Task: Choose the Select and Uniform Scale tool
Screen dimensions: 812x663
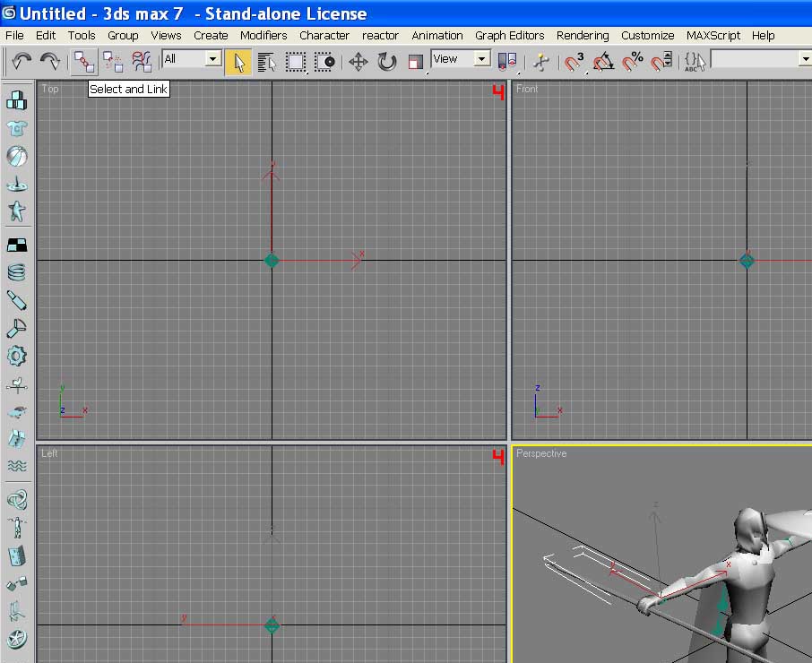Action: point(415,62)
